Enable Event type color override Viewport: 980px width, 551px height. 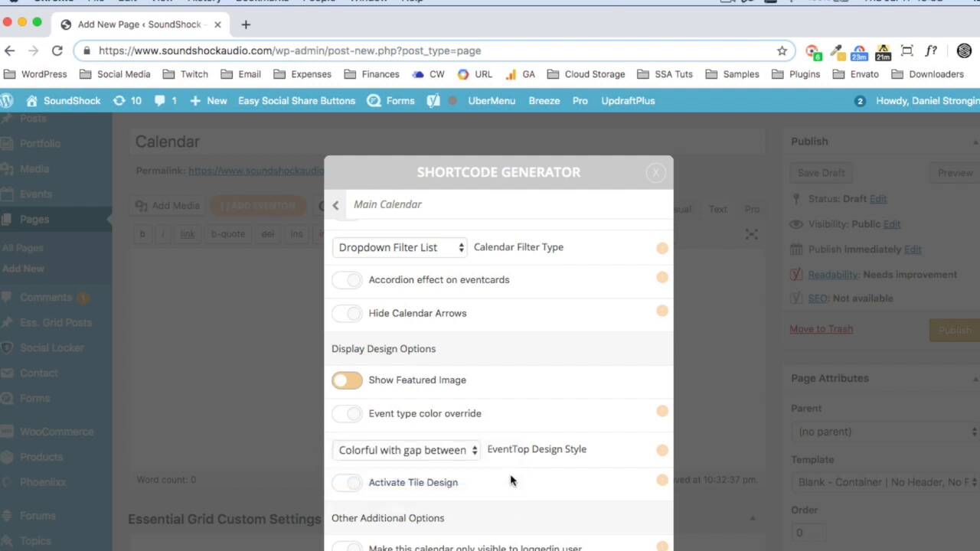tap(347, 414)
